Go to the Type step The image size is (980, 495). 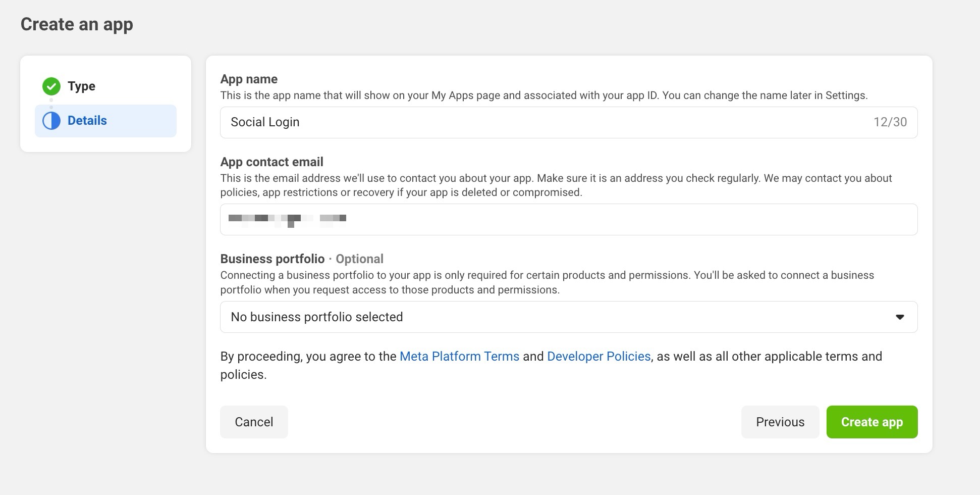(x=81, y=86)
